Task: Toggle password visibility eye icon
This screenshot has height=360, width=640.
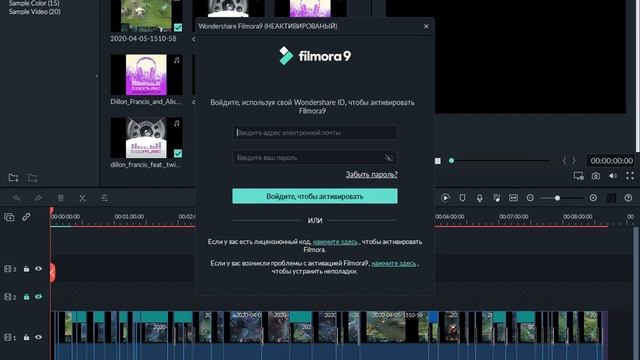Action: (x=389, y=158)
